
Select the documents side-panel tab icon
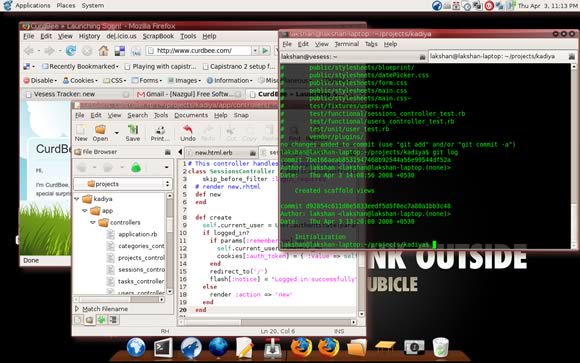click(x=78, y=320)
